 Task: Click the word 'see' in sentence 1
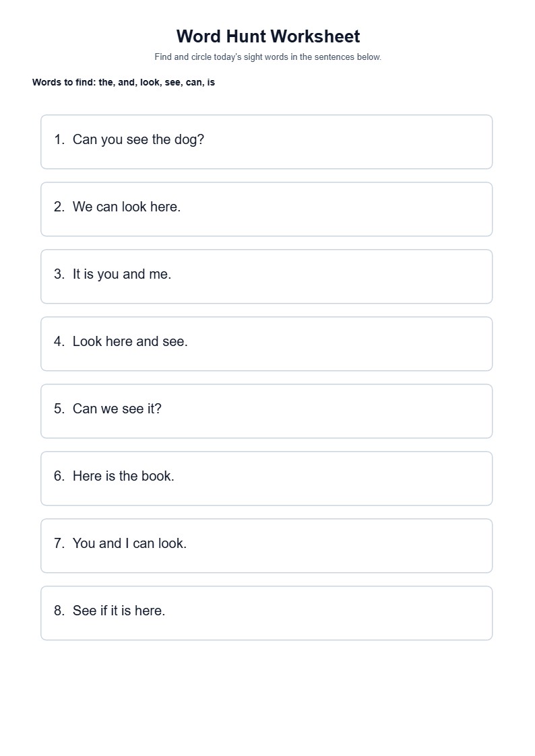[137, 140]
